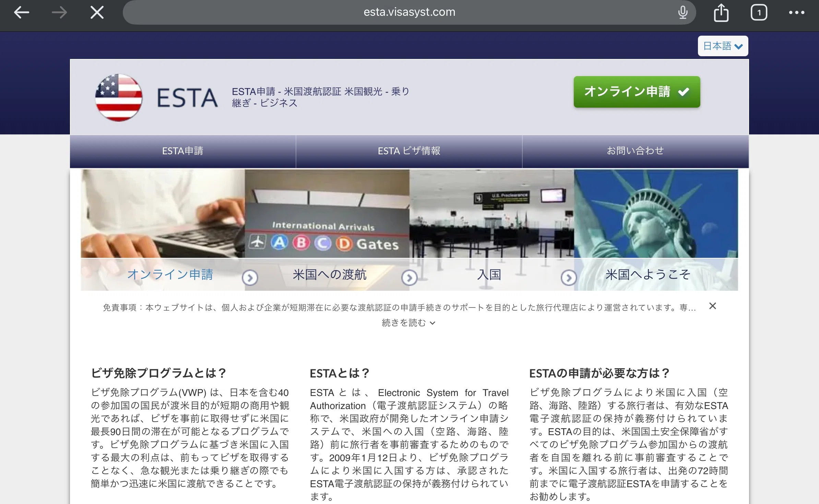Image resolution: width=819 pixels, height=504 pixels.
Task: Go back with the browser back arrow
Action: (22, 13)
